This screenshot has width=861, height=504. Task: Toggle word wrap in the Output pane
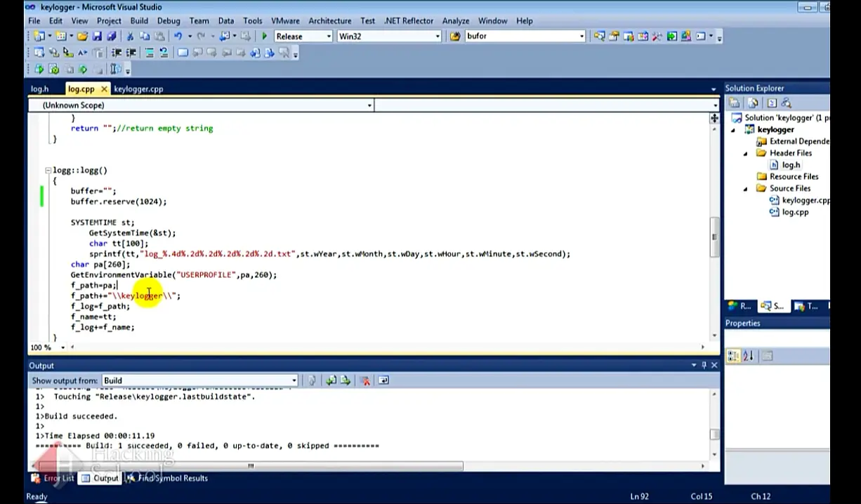(x=383, y=380)
